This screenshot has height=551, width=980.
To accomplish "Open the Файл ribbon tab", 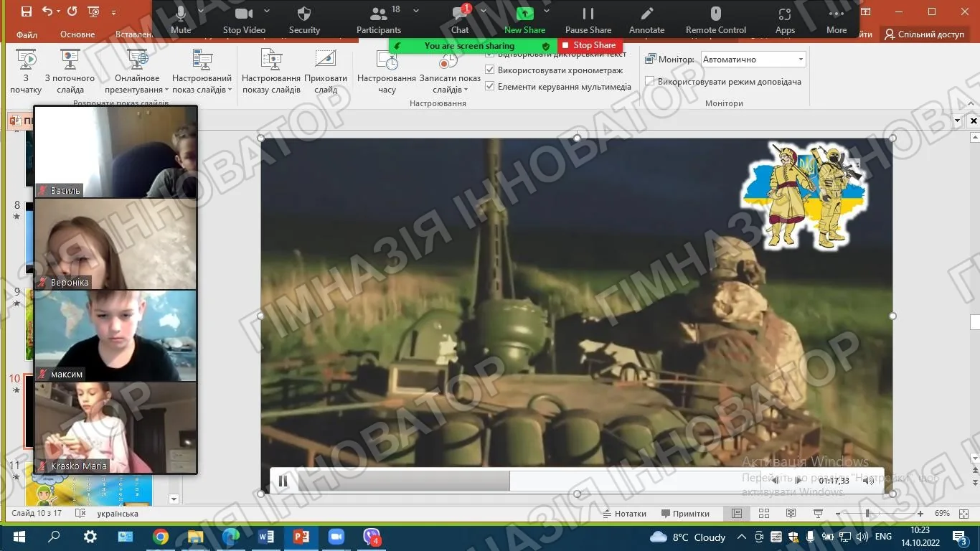I will [x=27, y=34].
